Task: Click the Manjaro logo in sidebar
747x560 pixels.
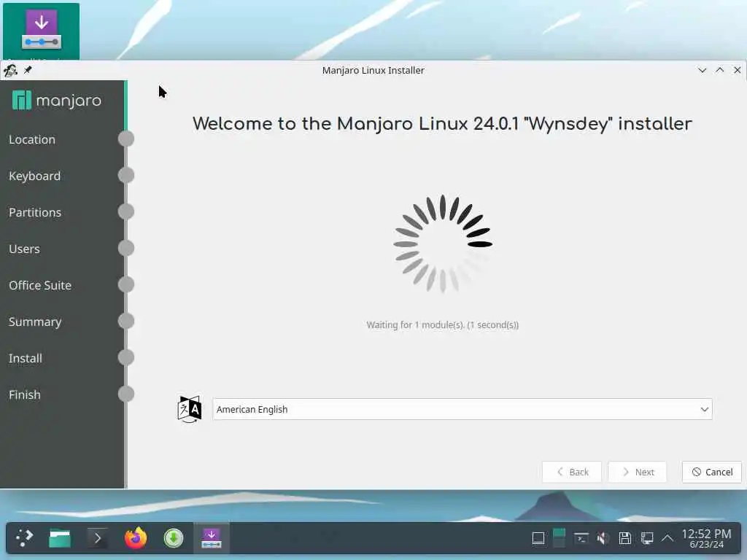Action: 57,101
